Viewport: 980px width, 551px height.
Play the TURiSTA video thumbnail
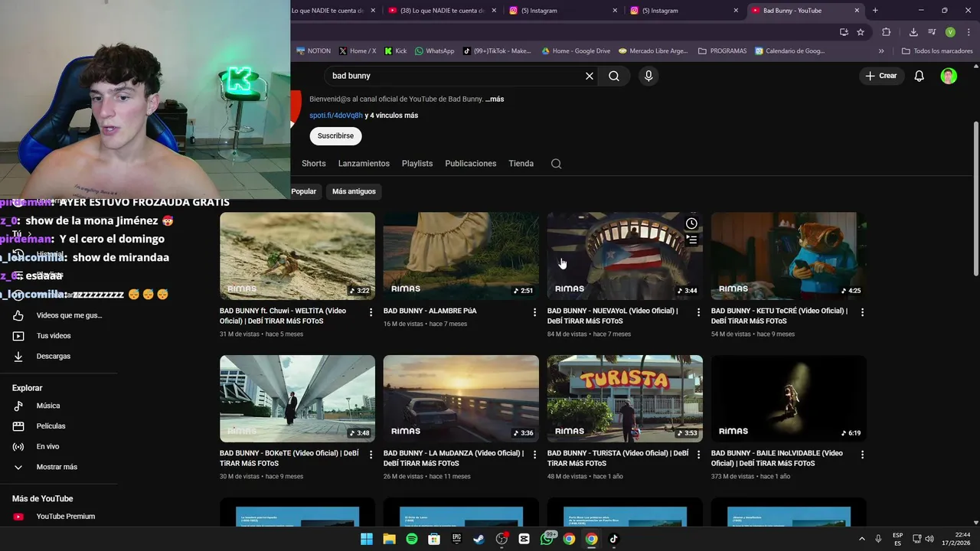click(625, 399)
